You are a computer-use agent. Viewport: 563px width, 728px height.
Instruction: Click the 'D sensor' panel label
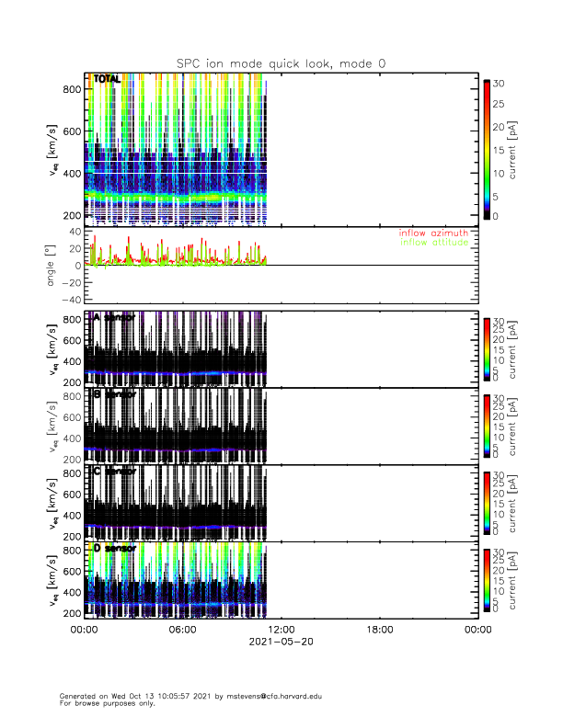pos(114,548)
